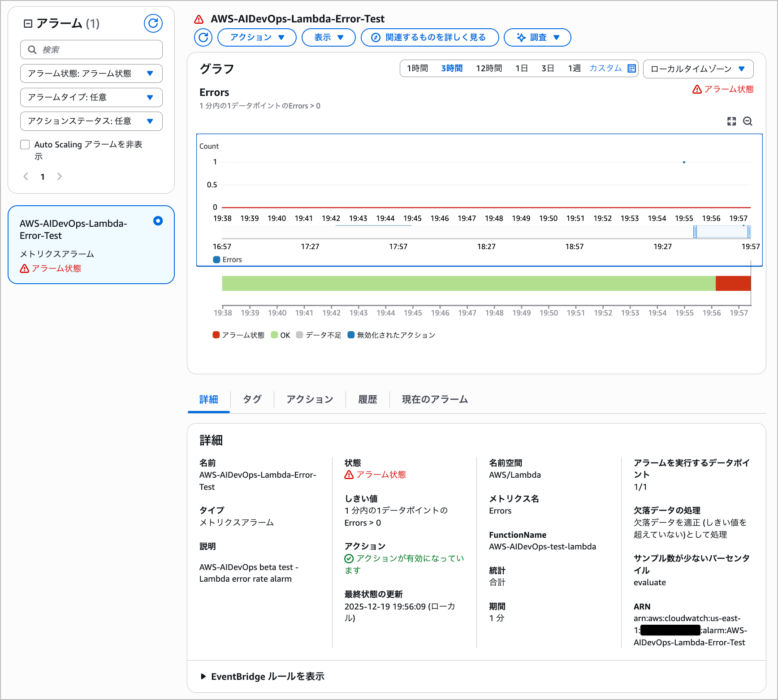Expand the Errors graph to full screen

(x=731, y=121)
